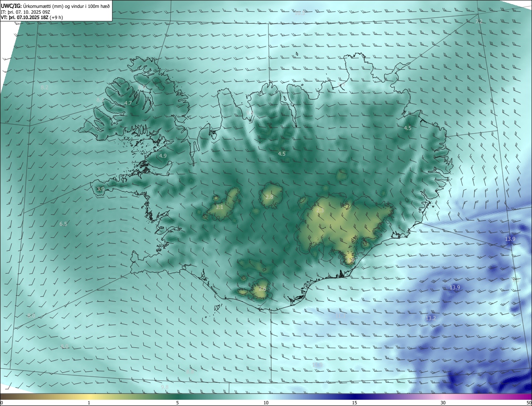This screenshot has height=406, width=532.
Task: Click the '10' tick on the colour scale
Action: (x=266, y=403)
